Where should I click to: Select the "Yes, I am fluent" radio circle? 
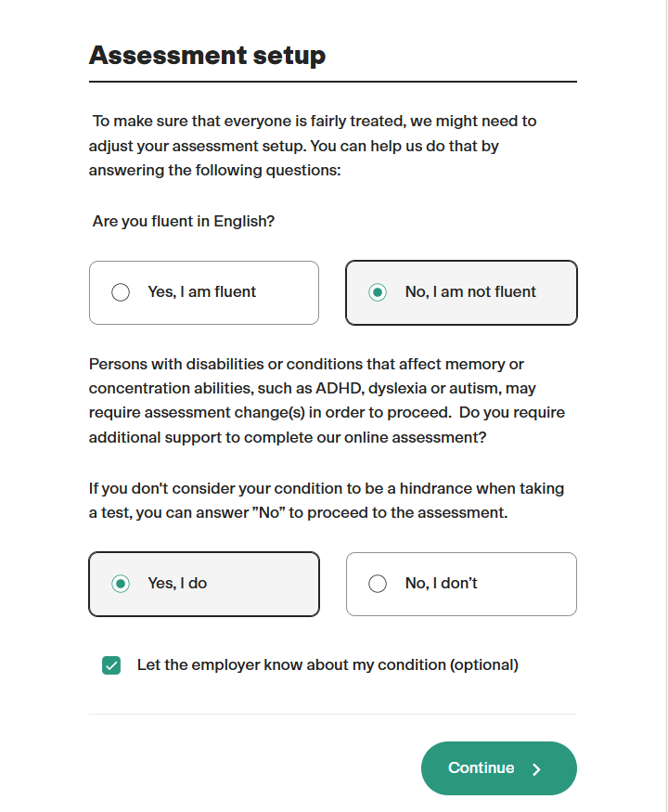[x=121, y=292]
